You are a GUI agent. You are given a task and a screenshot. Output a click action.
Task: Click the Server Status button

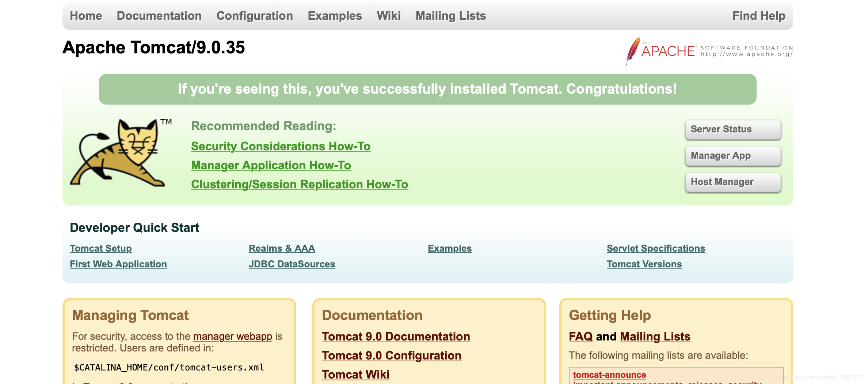733,129
